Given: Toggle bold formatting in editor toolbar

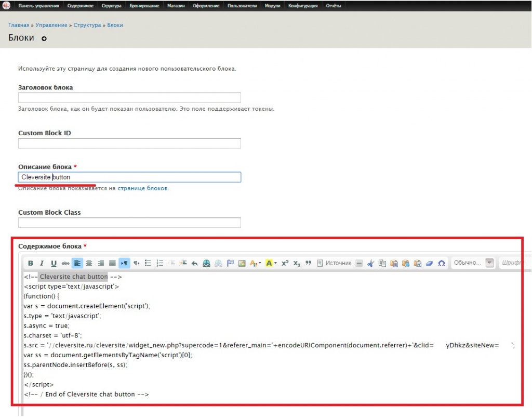Looking at the screenshot, I should (31, 263).
